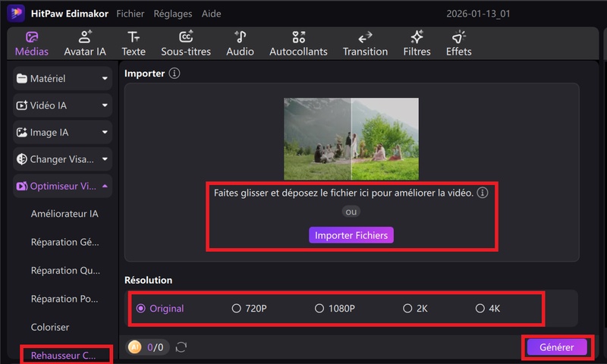Select Réparation Po... in sidebar
The image size is (607, 364).
click(x=64, y=299)
